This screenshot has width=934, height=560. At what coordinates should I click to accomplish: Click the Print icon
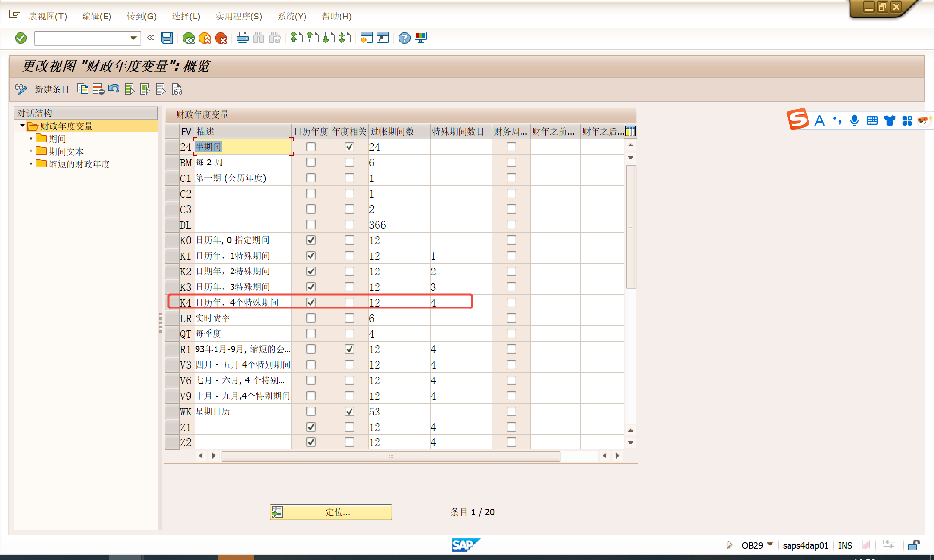point(242,38)
